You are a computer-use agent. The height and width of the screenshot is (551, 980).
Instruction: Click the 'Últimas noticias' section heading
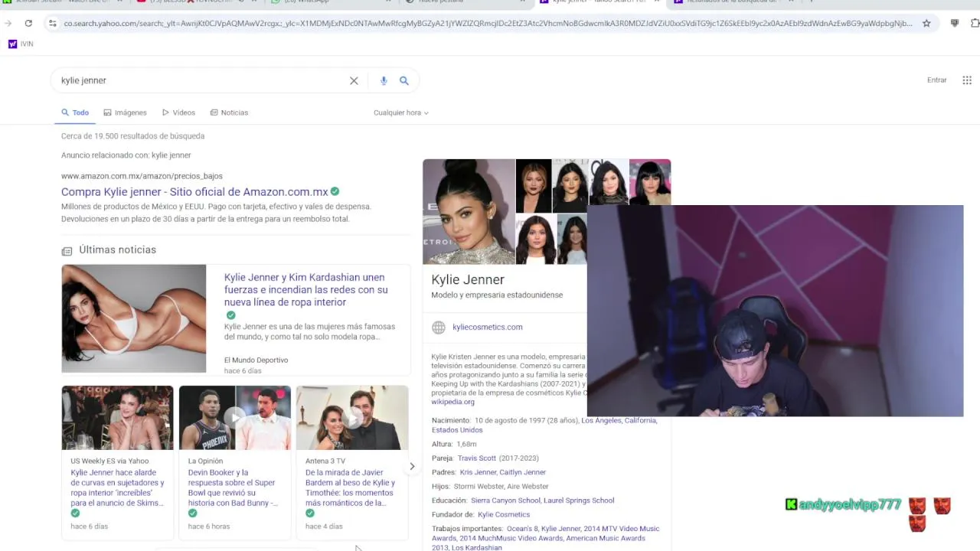click(x=117, y=249)
